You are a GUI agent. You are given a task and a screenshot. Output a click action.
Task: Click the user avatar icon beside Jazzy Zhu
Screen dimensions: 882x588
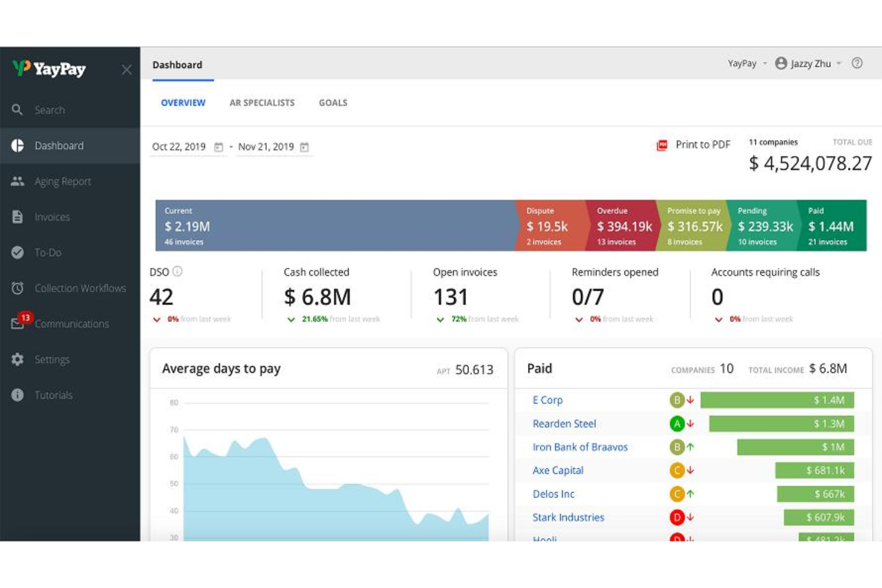(781, 63)
